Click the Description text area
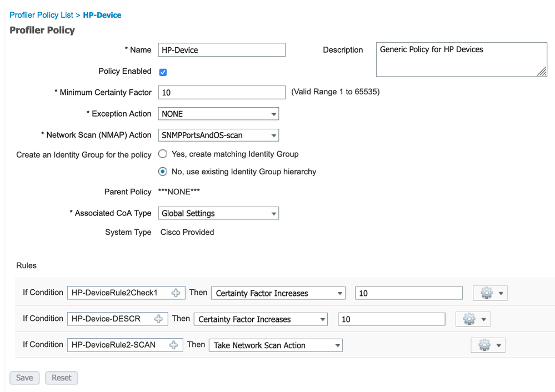The width and height of the screenshot is (555, 392). pos(462,59)
